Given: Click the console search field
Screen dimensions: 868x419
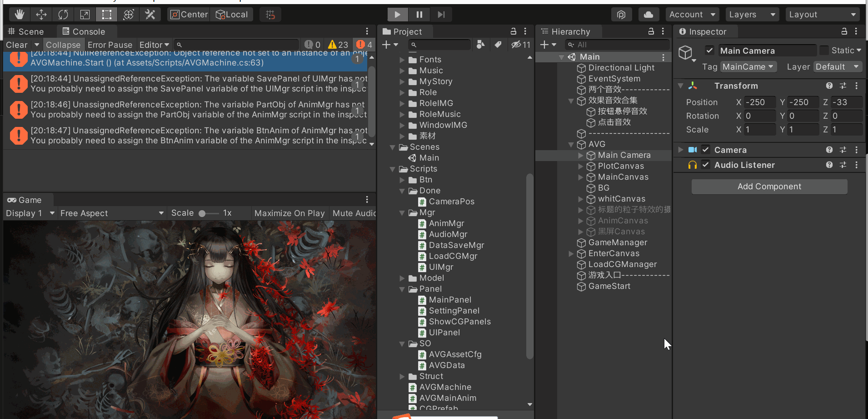Looking at the screenshot, I should pos(236,45).
